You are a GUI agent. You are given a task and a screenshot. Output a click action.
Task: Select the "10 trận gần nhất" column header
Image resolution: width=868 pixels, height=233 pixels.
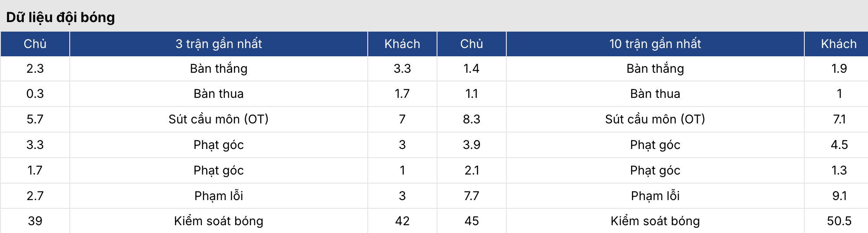pyautogui.click(x=655, y=44)
